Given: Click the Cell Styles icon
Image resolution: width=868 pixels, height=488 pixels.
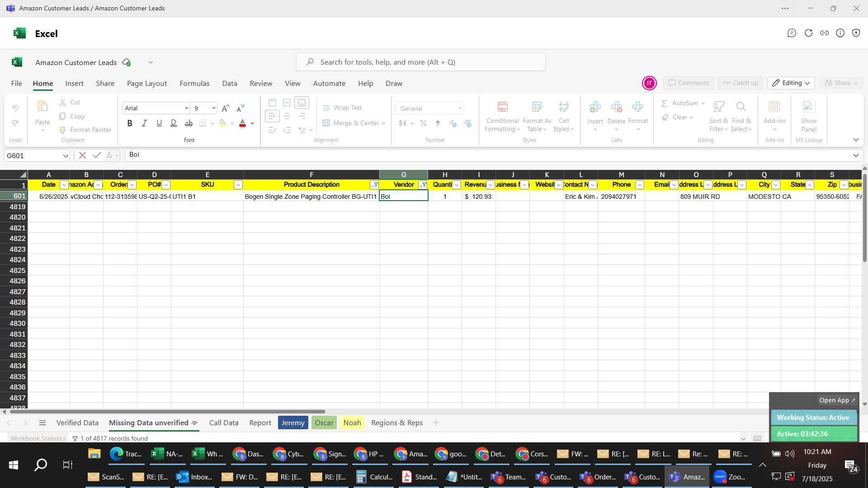Looking at the screenshot, I should tap(563, 107).
